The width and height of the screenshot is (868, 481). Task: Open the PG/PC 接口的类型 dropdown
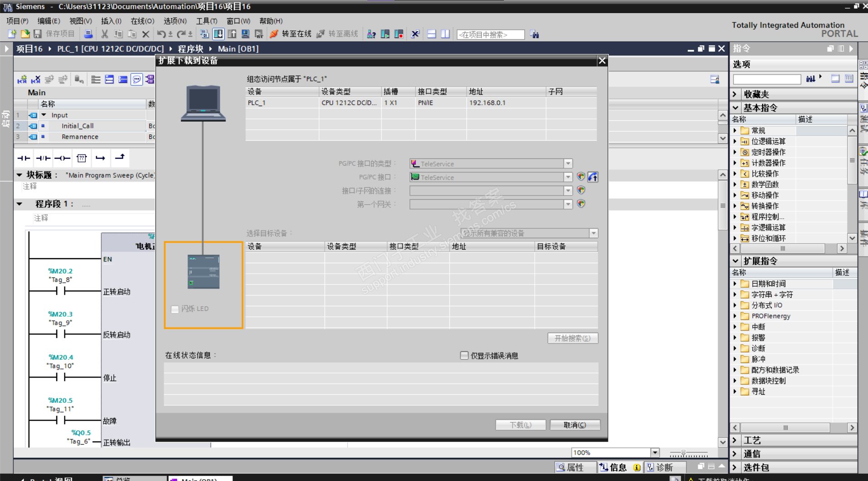[x=568, y=163]
